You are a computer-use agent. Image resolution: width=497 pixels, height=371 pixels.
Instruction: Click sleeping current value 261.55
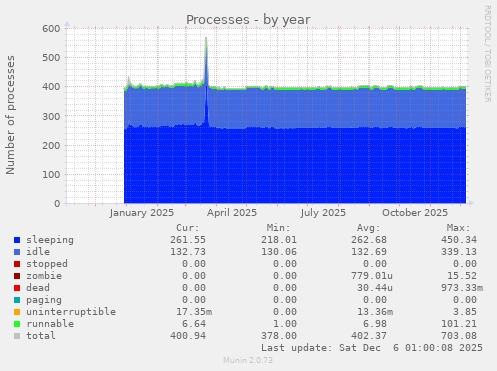pos(188,240)
